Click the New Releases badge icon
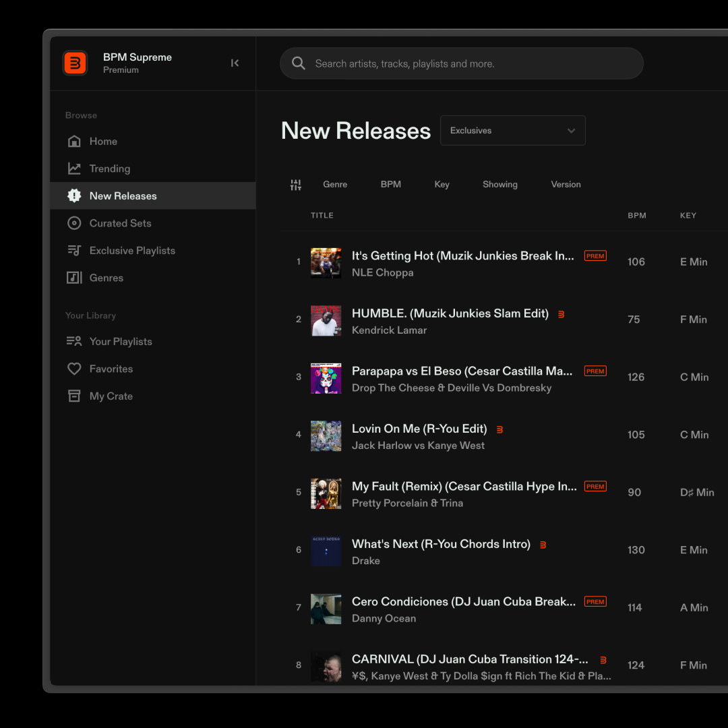Image resolution: width=728 pixels, height=728 pixels. (74, 195)
